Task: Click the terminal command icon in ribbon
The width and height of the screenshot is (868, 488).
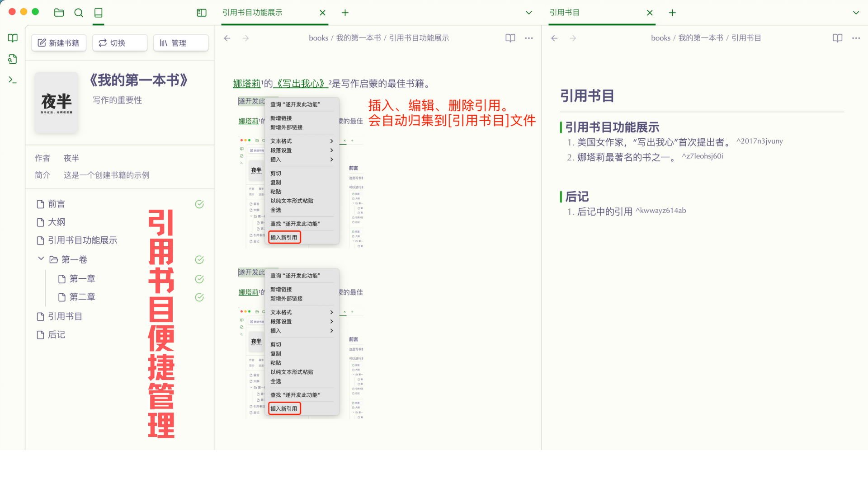Action: (13, 80)
